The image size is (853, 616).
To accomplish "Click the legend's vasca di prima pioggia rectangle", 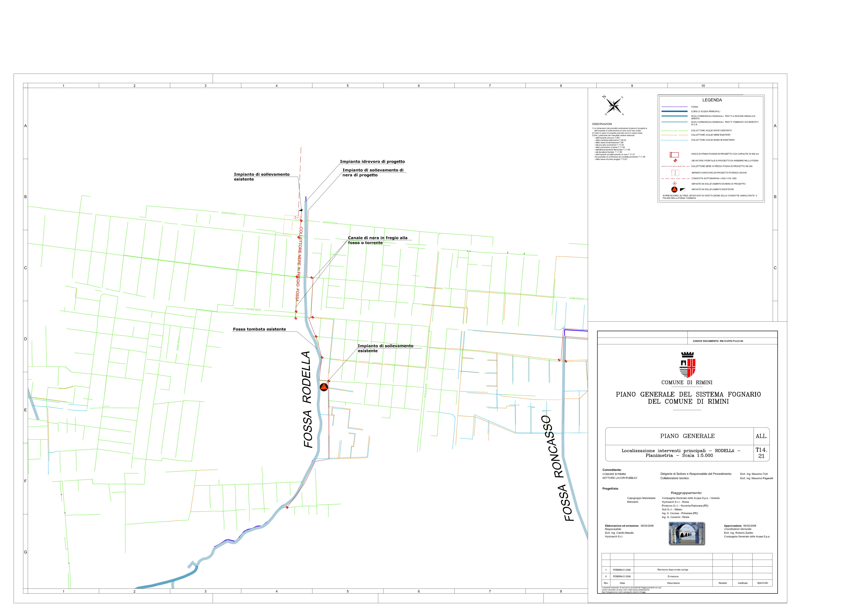I will coord(674,155).
